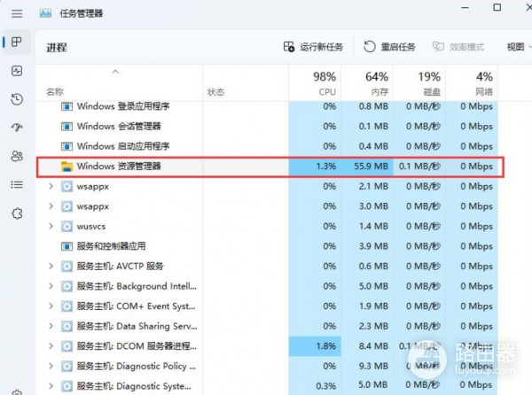The image size is (532, 395).
Task: Sort by CPU column header showing 98%
Action: [x=315, y=83]
